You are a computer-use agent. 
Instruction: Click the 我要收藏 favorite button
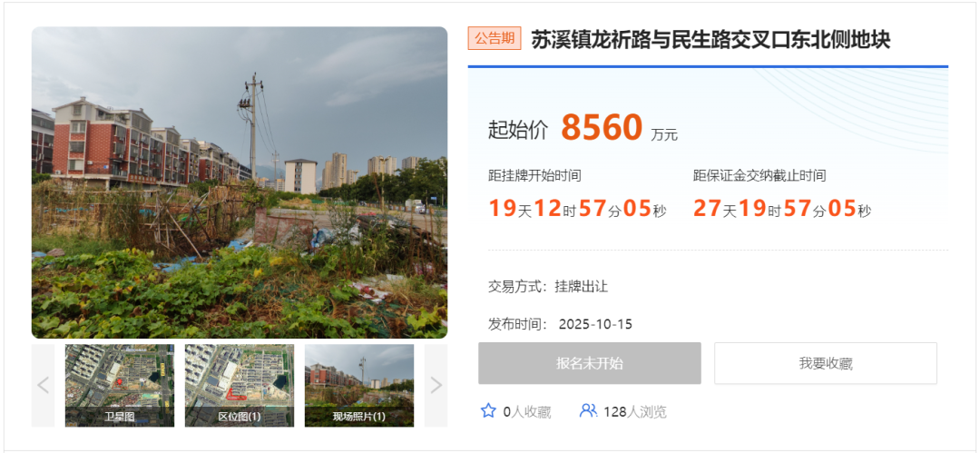(826, 363)
